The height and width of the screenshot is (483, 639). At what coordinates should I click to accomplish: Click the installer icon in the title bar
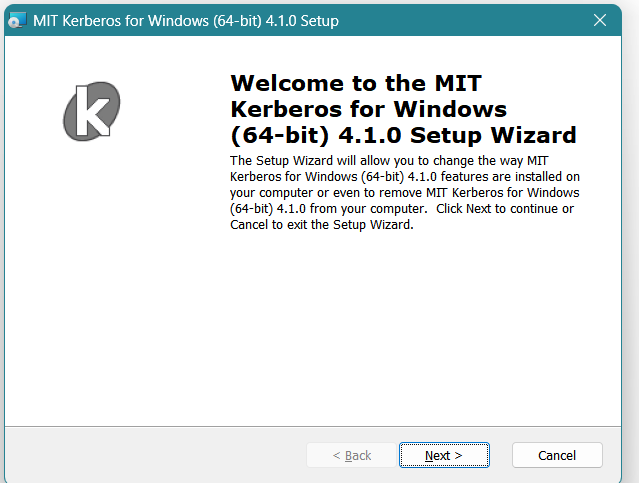tap(18, 20)
